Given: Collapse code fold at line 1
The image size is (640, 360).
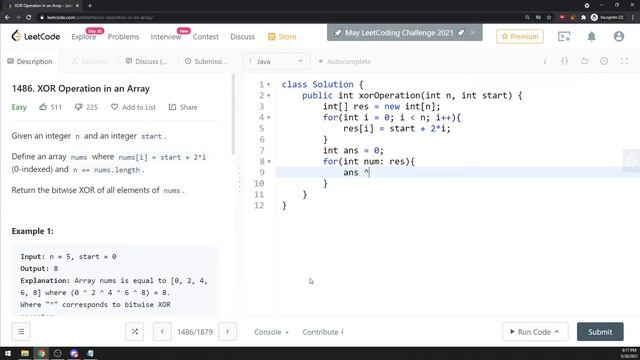Looking at the screenshot, I should [x=269, y=84].
